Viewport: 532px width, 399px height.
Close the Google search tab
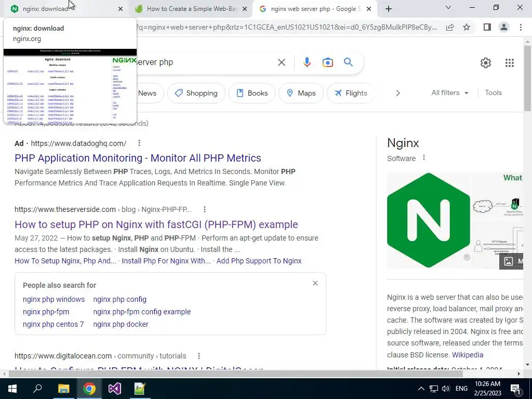pyautogui.click(x=369, y=9)
